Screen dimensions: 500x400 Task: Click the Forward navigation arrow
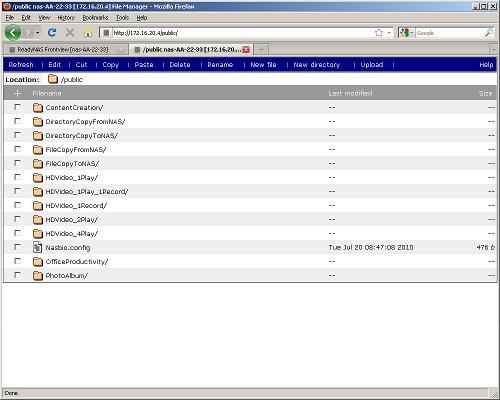28,33
